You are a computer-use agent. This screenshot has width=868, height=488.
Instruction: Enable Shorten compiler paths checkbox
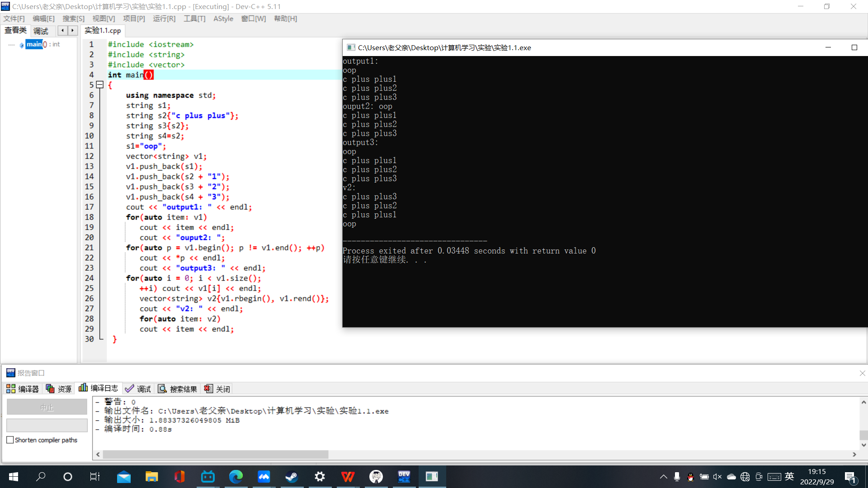pyautogui.click(x=10, y=440)
